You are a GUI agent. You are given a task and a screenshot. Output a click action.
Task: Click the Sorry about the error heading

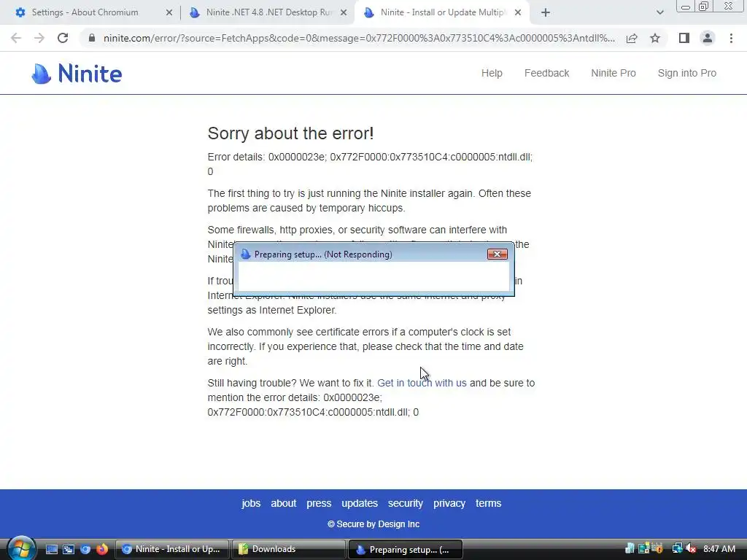[x=290, y=133]
